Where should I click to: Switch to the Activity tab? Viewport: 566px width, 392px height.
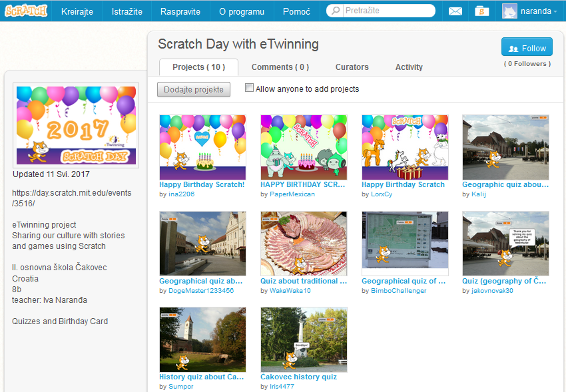409,67
